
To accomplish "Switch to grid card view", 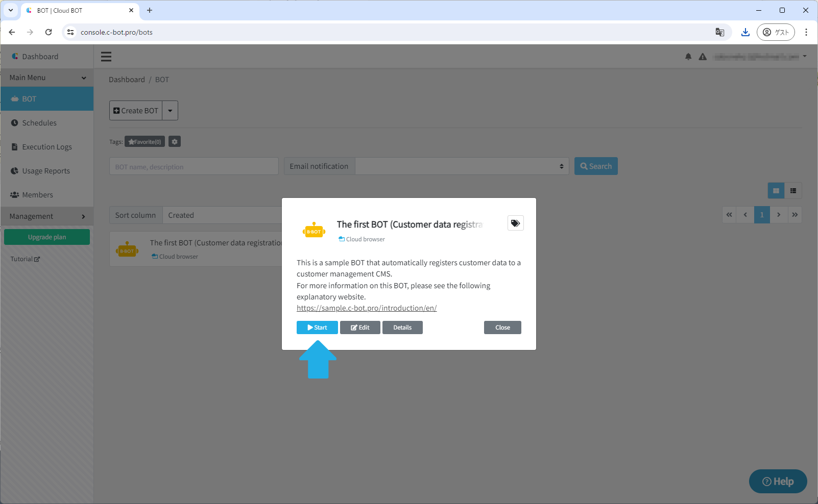I will pos(776,191).
